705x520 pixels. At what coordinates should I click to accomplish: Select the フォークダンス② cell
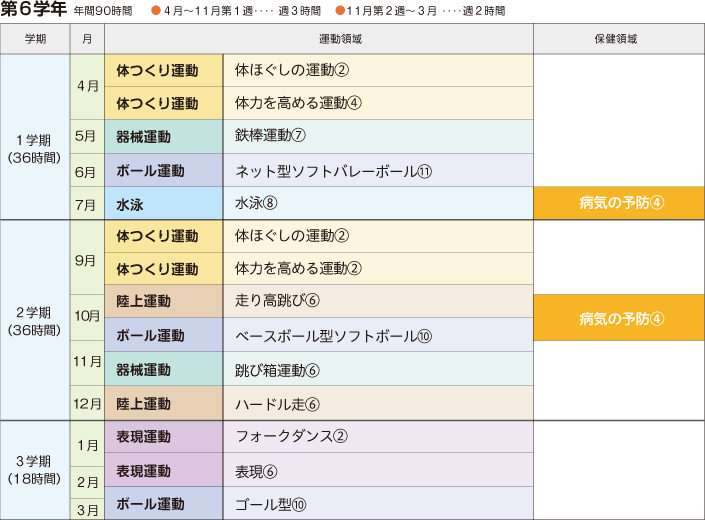click(x=378, y=437)
